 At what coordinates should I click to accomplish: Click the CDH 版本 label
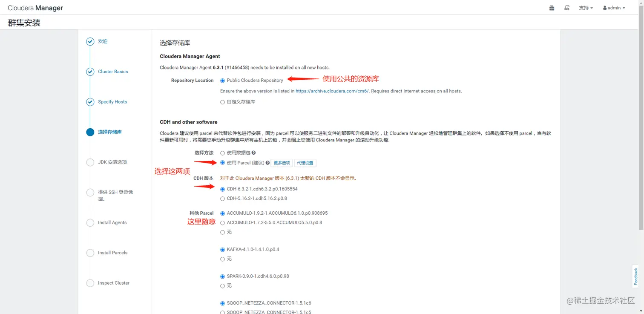[x=204, y=179]
